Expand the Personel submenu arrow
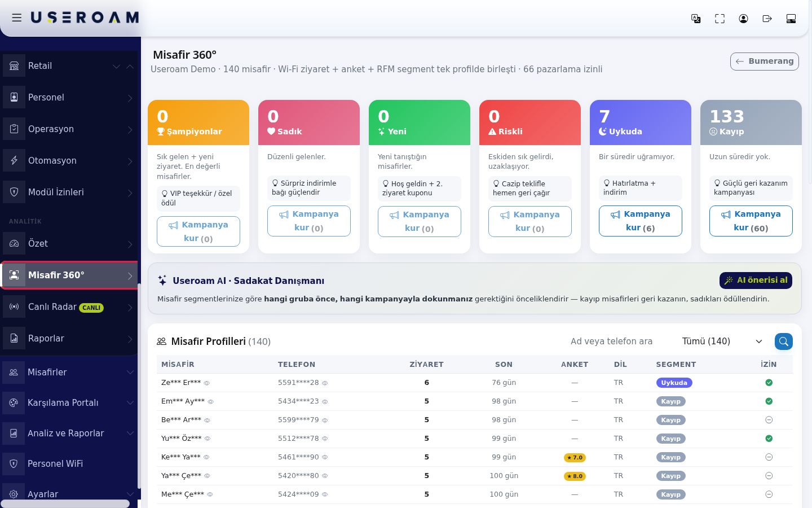Viewport: 812px width, 508px height. [130, 98]
